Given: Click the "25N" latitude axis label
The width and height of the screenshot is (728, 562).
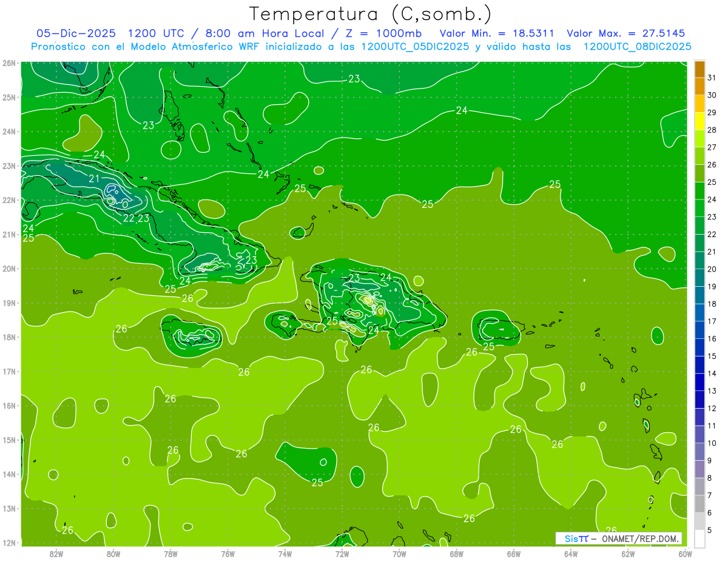Looking at the screenshot, I should pyautogui.click(x=8, y=97).
